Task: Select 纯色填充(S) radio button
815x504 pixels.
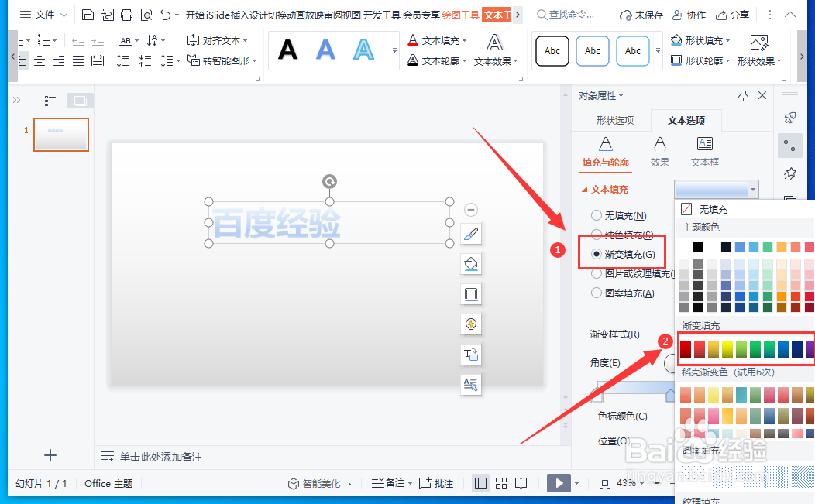Action: [x=597, y=235]
